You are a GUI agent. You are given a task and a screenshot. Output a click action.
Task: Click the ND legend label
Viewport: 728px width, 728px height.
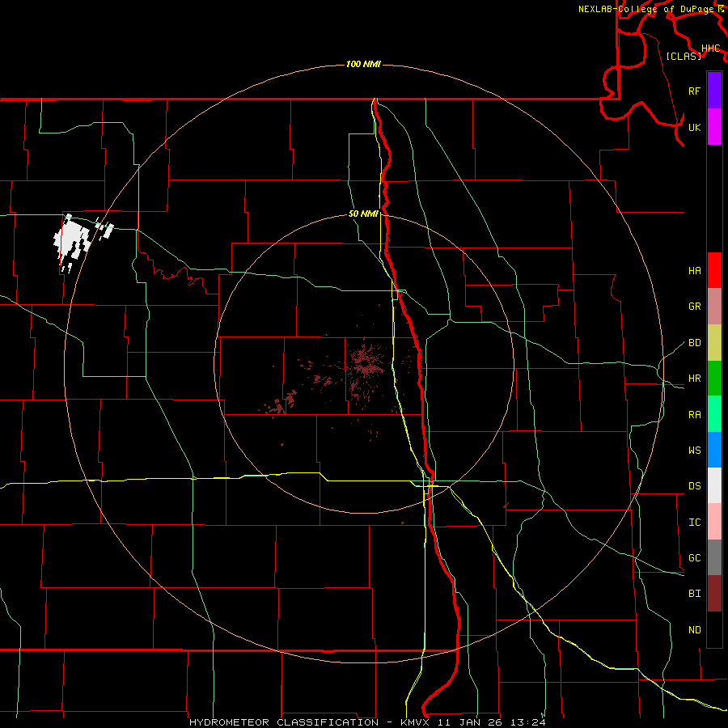point(695,630)
